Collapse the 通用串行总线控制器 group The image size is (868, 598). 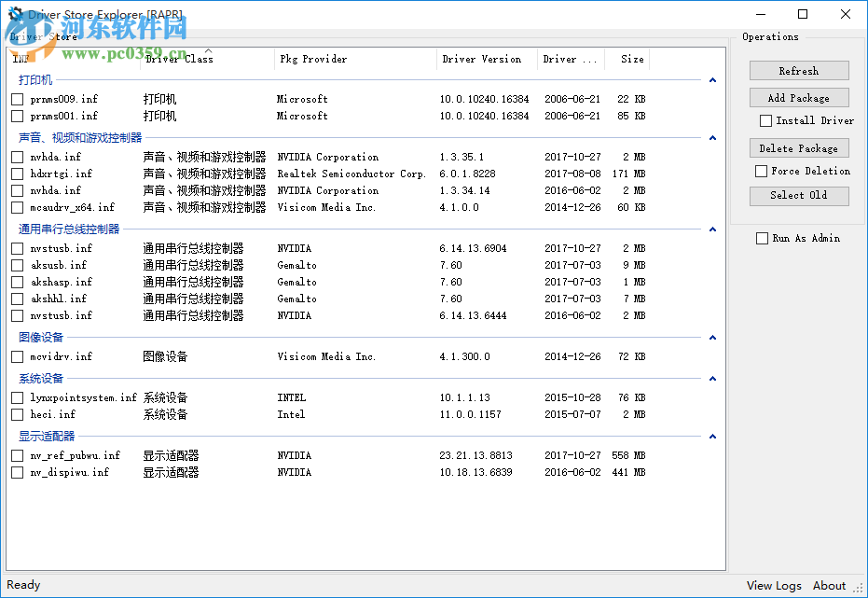(x=712, y=228)
